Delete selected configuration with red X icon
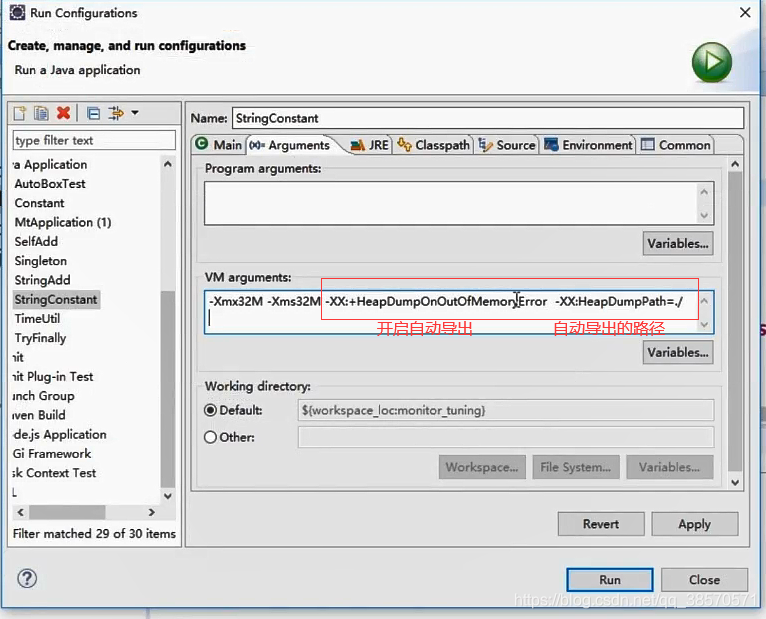The height and width of the screenshot is (619, 766). pyautogui.click(x=63, y=113)
